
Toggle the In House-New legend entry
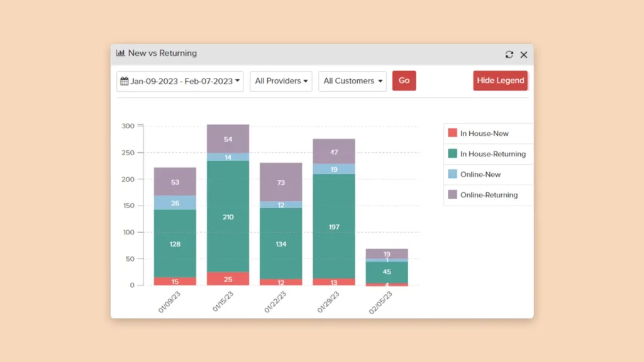point(488,133)
